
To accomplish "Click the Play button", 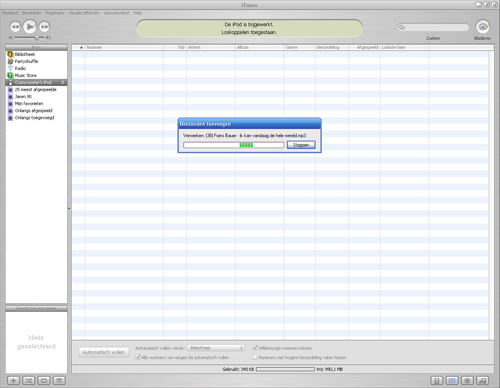I will (x=30, y=26).
